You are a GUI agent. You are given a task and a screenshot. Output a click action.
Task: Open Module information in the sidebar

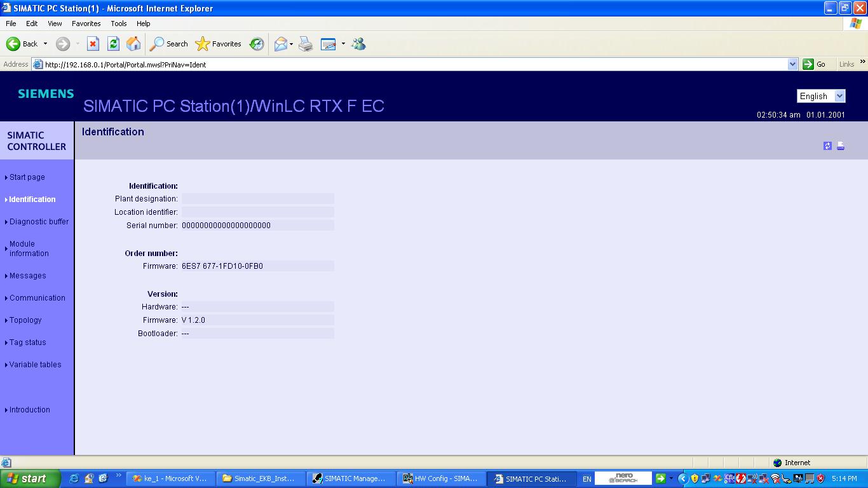[x=29, y=248]
